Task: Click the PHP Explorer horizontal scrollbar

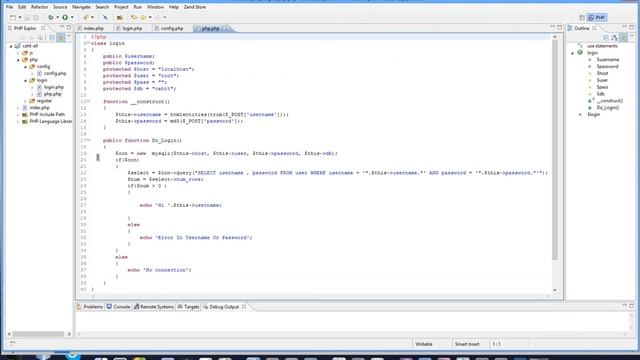Action: (x=39, y=334)
